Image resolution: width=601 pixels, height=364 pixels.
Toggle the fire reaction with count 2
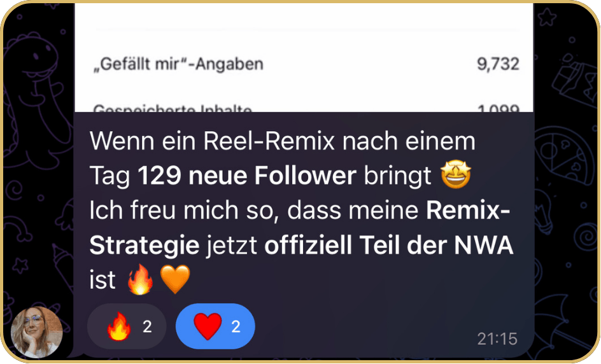[x=127, y=326]
